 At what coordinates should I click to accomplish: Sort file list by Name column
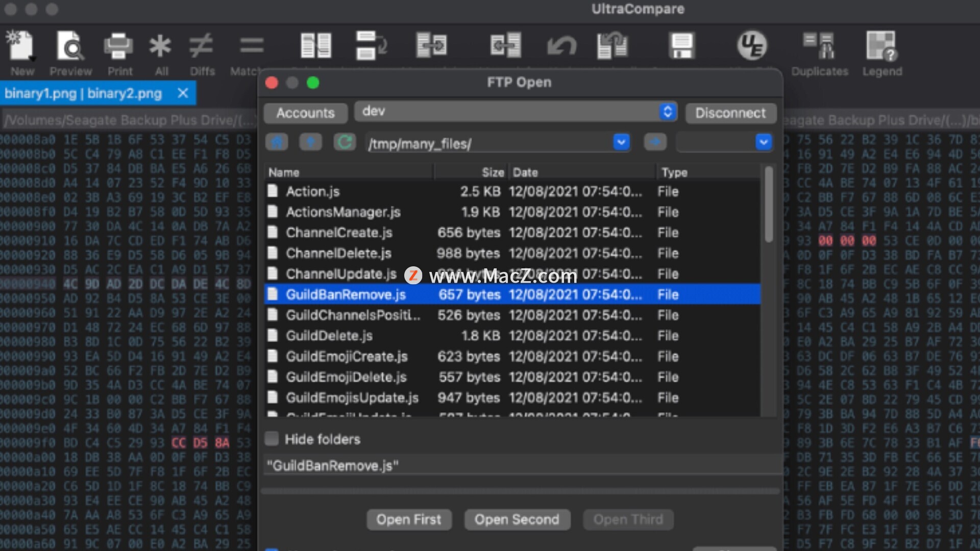349,172
